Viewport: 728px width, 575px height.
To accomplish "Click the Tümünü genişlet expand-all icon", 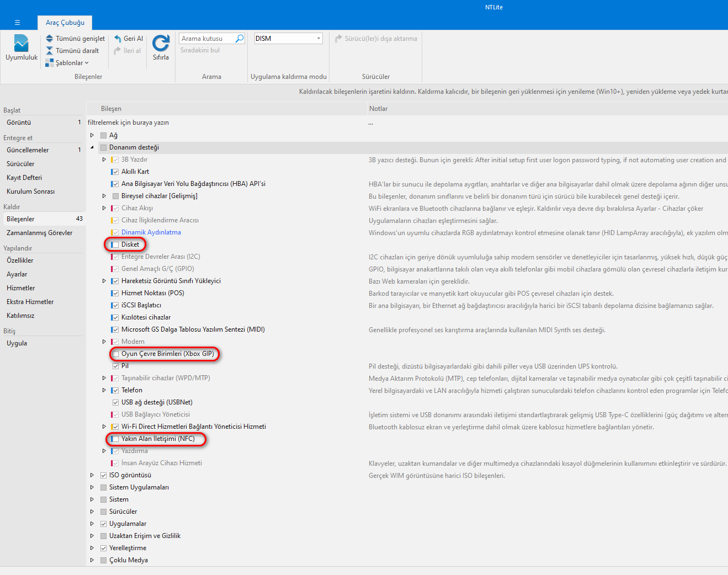I will pyautogui.click(x=50, y=39).
